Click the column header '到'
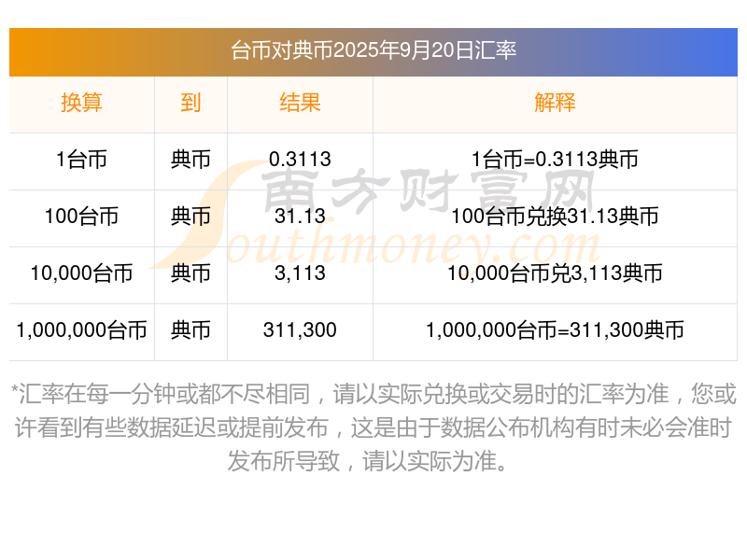This screenshot has height=560, width=747. pos(190,103)
